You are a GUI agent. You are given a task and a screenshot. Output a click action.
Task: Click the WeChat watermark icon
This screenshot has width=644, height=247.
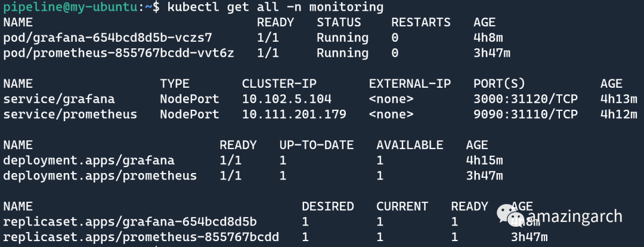pos(510,216)
